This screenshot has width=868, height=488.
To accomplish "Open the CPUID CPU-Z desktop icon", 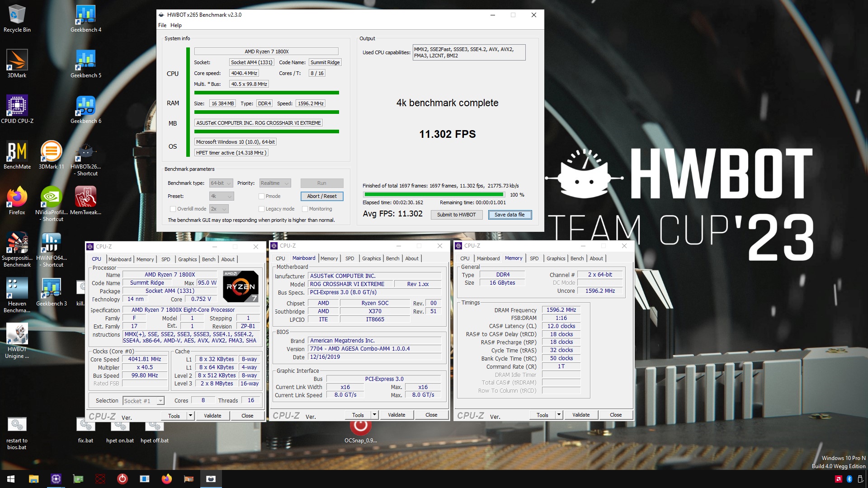I will coord(17,109).
